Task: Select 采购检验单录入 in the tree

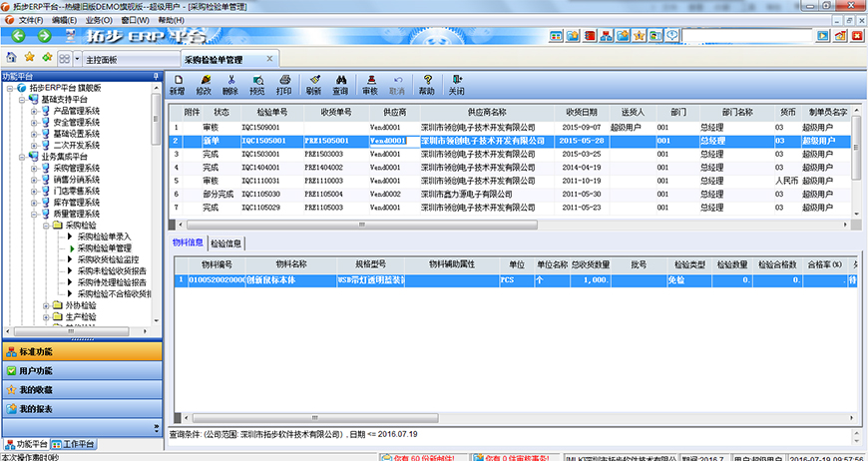Action: pos(105,236)
